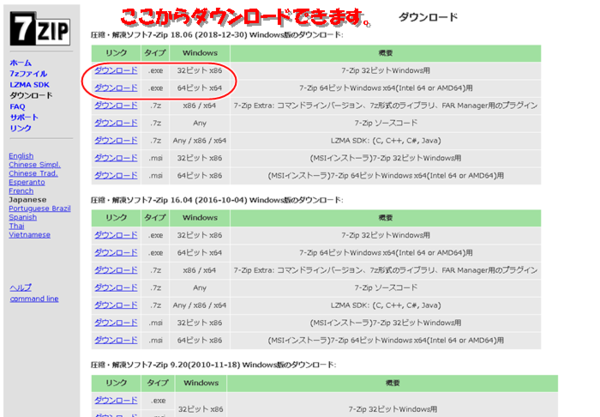Switch language to Esperanto
The image size is (600, 417).
pyautogui.click(x=27, y=182)
